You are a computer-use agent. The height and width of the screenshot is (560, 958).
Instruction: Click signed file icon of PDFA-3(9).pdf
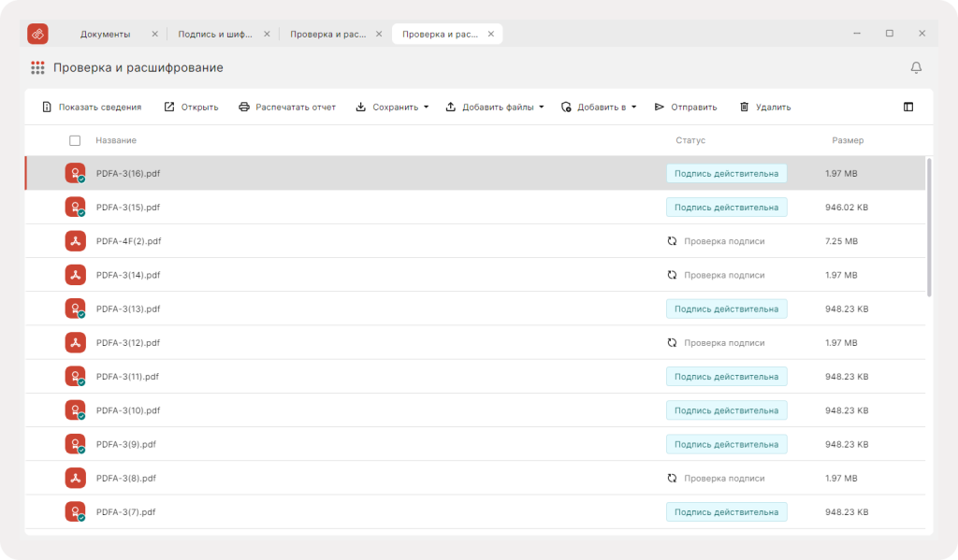click(75, 445)
